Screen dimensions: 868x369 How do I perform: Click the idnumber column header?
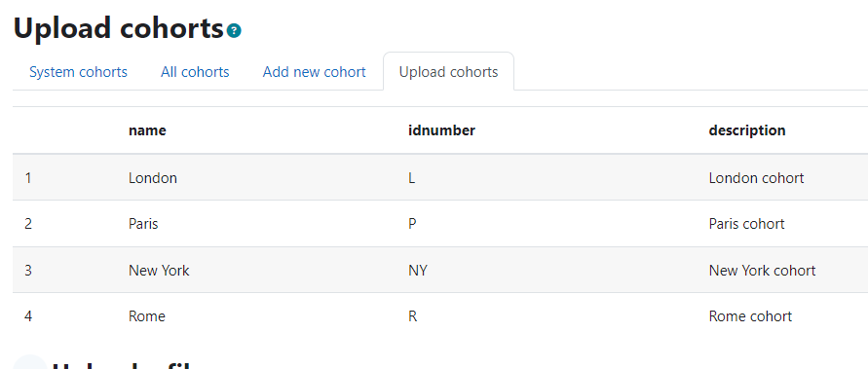click(x=441, y=130)
